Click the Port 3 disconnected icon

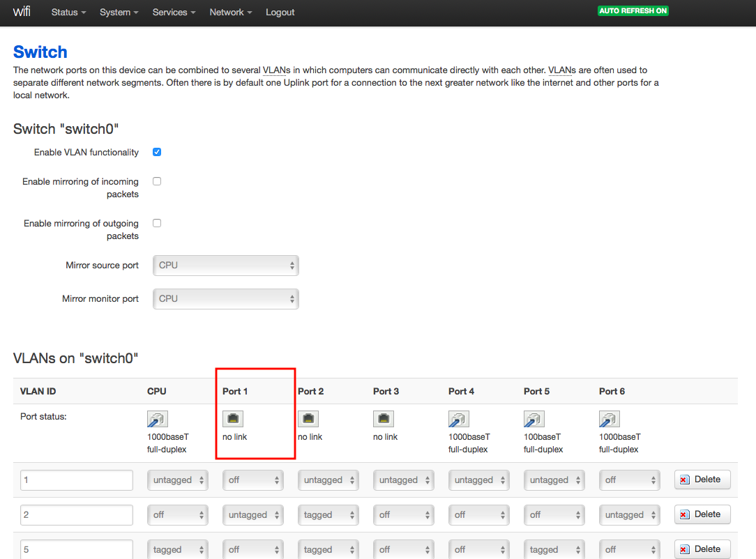click(x=383, y=419)
